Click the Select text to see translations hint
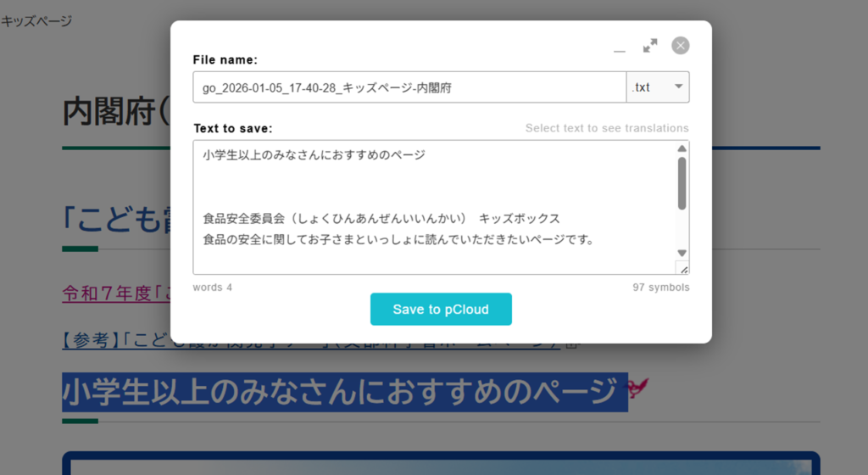The width and height of the screenshot is (868, 475). (x=607, y=128)
